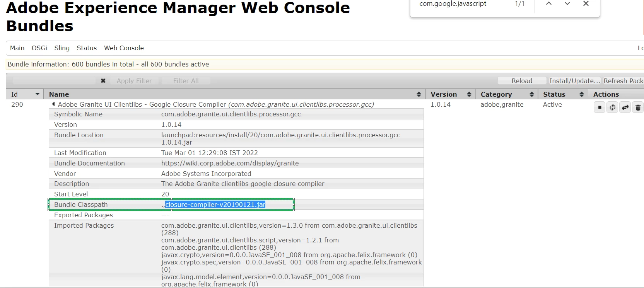Image resolution: width=644 pixels, height=288 pixels.
Task: Close the find-in-page bar
Action: tap(586, 3)
